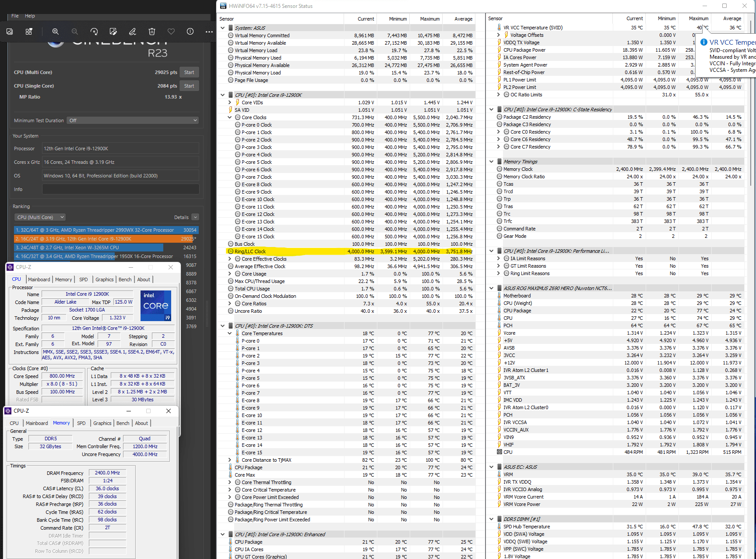
Task: Click the app icon of the CPU-Z memory window
Action: 8,411
